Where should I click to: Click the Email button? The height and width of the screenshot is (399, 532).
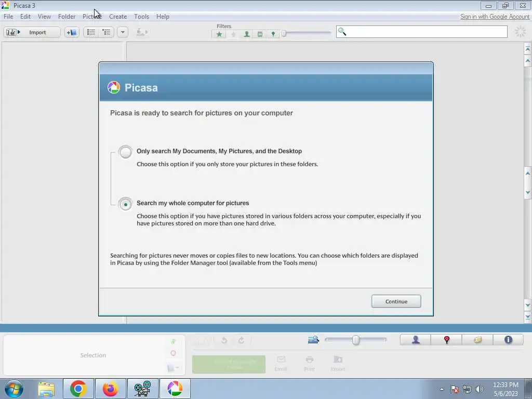[x=281, y=363]
